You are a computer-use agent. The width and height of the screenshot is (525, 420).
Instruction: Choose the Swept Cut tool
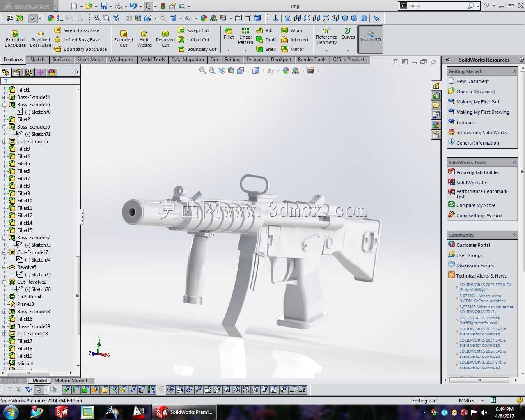point(193,30)
